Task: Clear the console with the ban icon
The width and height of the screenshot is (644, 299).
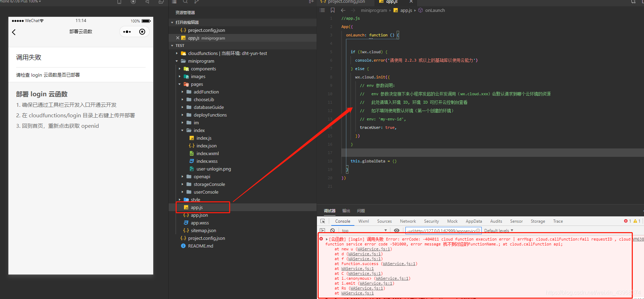Action: point(333,230)
